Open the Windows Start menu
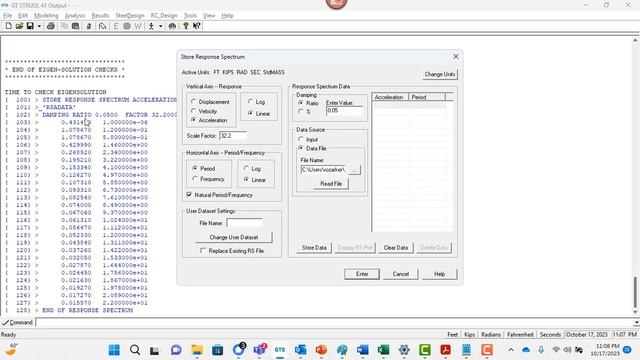640x360 pixels. point(114,350)
